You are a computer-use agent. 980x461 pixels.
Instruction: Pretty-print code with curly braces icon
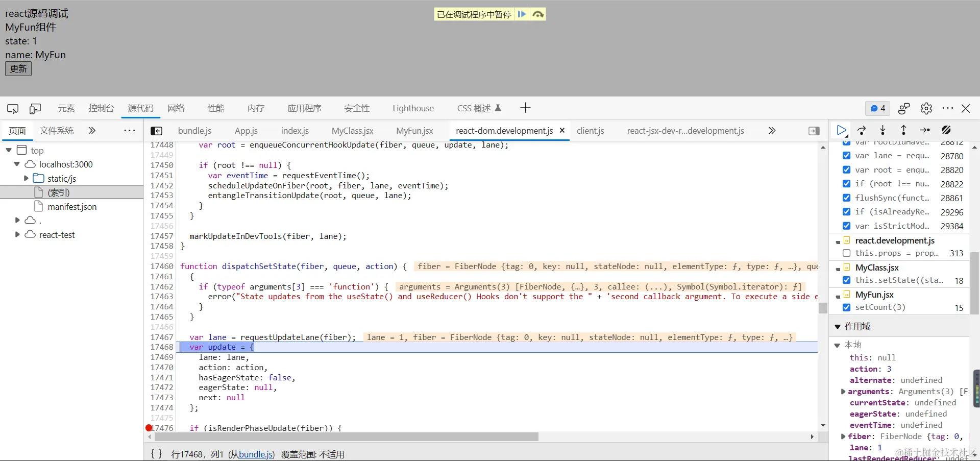click(x=157, y=454)
